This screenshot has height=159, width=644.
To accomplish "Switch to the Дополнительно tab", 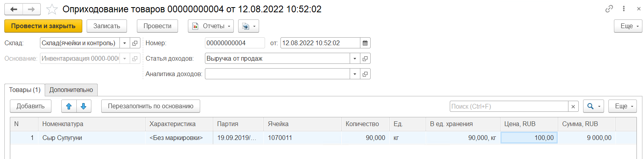I will coord(71,90).
